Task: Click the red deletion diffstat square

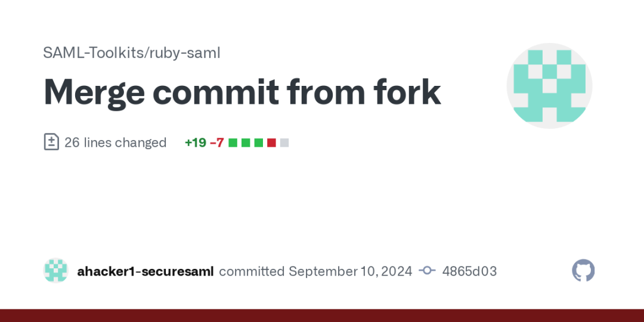Action: pos(271,143)
